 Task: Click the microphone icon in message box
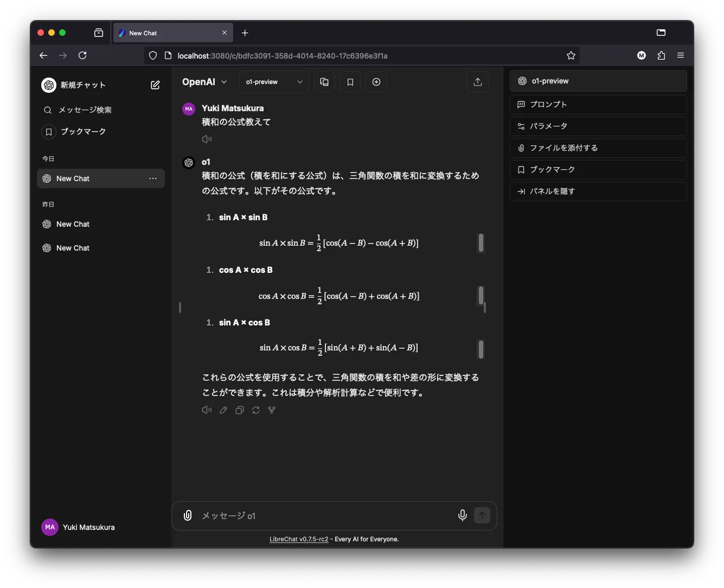pyautogui.click(x=462, y=515)
